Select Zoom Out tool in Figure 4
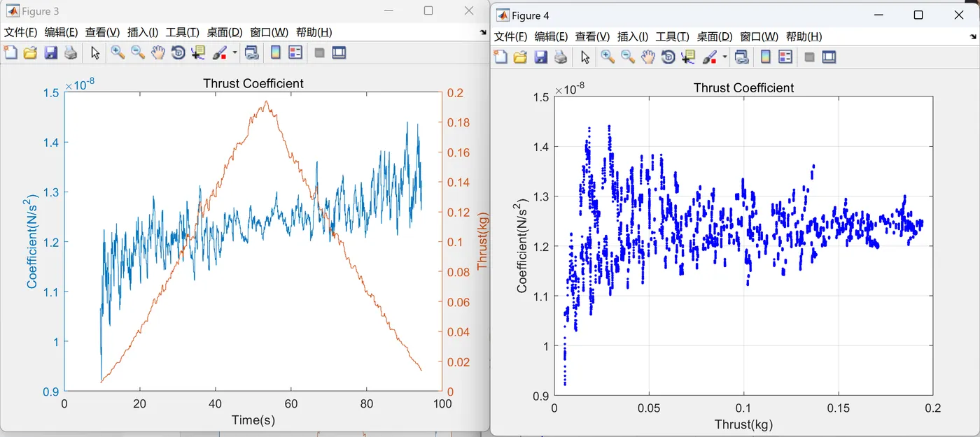This screenshot has width=980, height=437. pyautogui.click(x=628, y=57)
